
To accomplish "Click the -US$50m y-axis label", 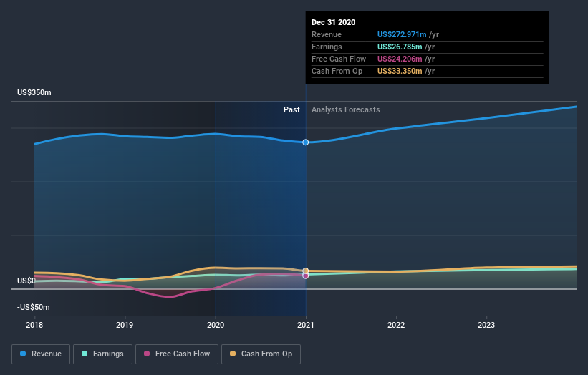I will point(34,307).
